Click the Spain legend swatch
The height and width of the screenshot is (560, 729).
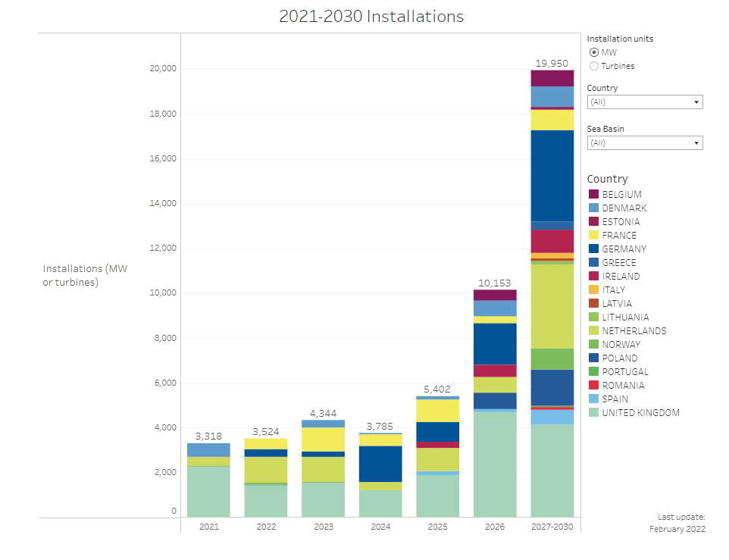[593, 399]
